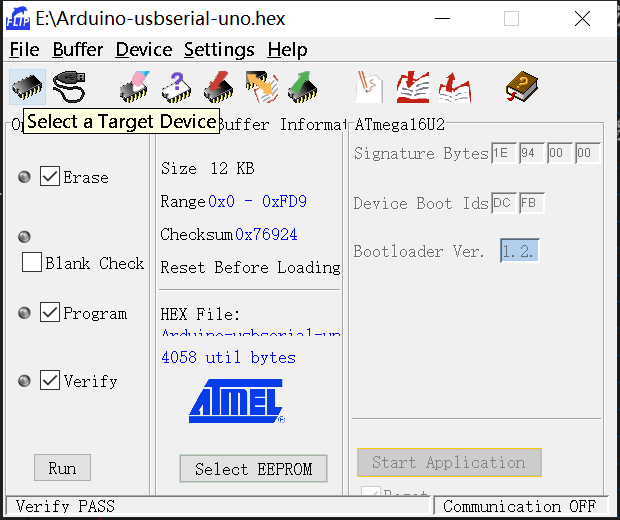Image resolution: width=620 pixels, height=520 pixels.
Task: Open the USB cable communication icon
Action: click(x=69, y=87)
